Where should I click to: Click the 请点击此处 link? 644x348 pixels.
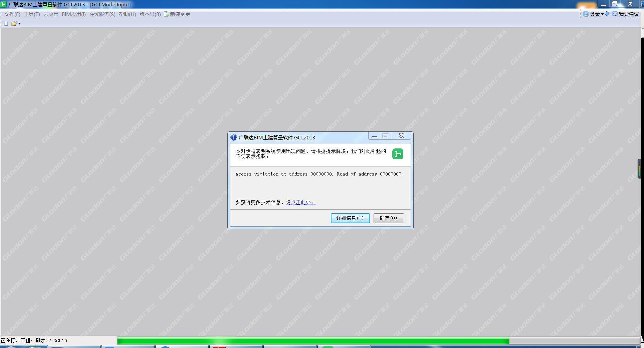[x=300, y=203]
